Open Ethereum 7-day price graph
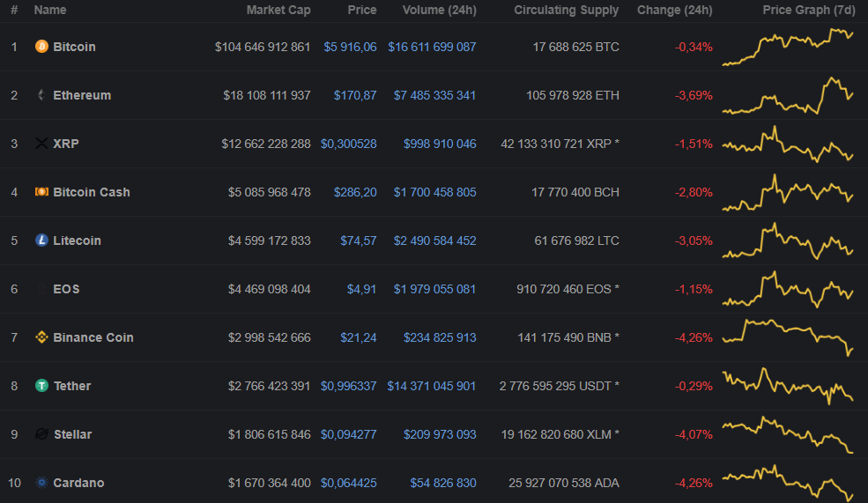The height and width of the screenshot is (503, 868). click(788, 95)
